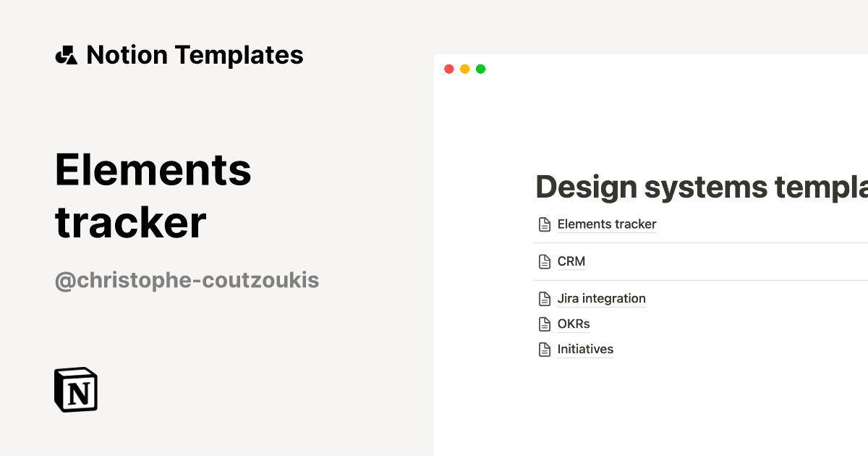Screen dimensions: 868x456
Task: Click the yellow minimize traffic light
Action: click(x=465, y=69)
